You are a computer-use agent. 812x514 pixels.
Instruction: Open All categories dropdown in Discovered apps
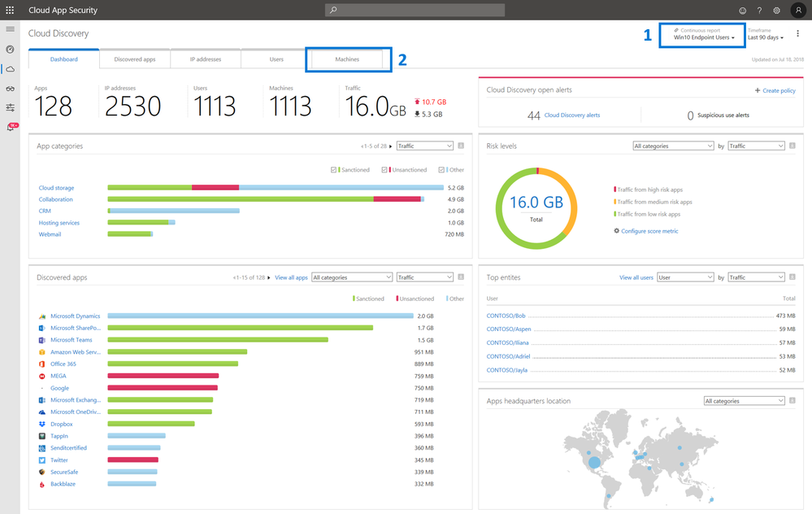click(352, 277)
